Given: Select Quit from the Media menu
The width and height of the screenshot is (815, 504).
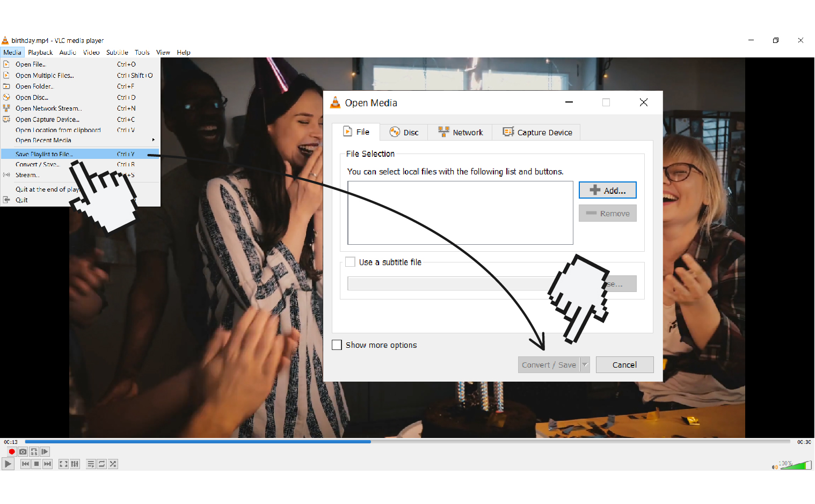Looking at the screenshot, I should click(80, 200).
